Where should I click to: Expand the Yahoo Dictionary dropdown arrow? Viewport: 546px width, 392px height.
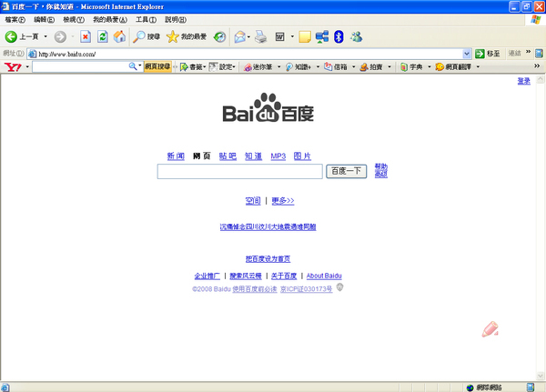coord(429,66)
